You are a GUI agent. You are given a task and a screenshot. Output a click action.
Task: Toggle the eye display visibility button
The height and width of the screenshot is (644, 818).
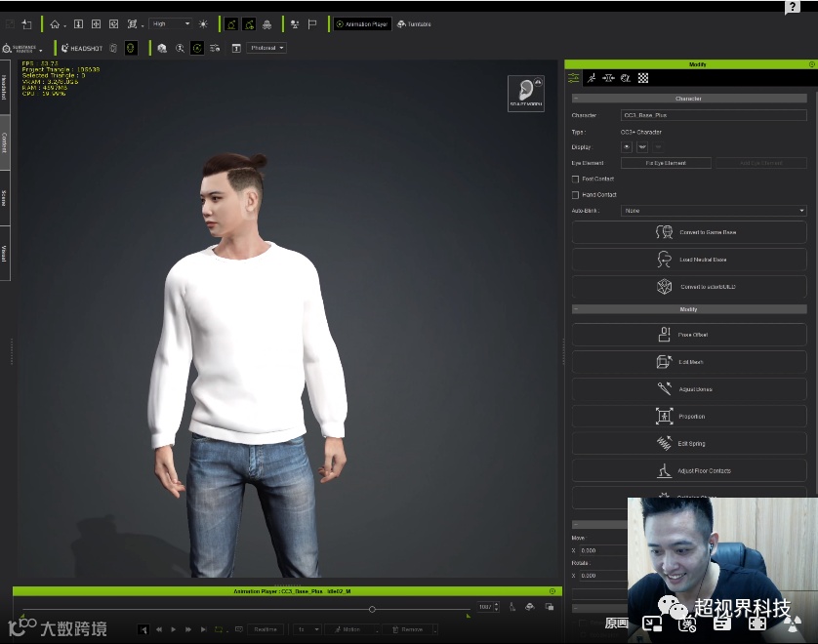pos(628,146)
